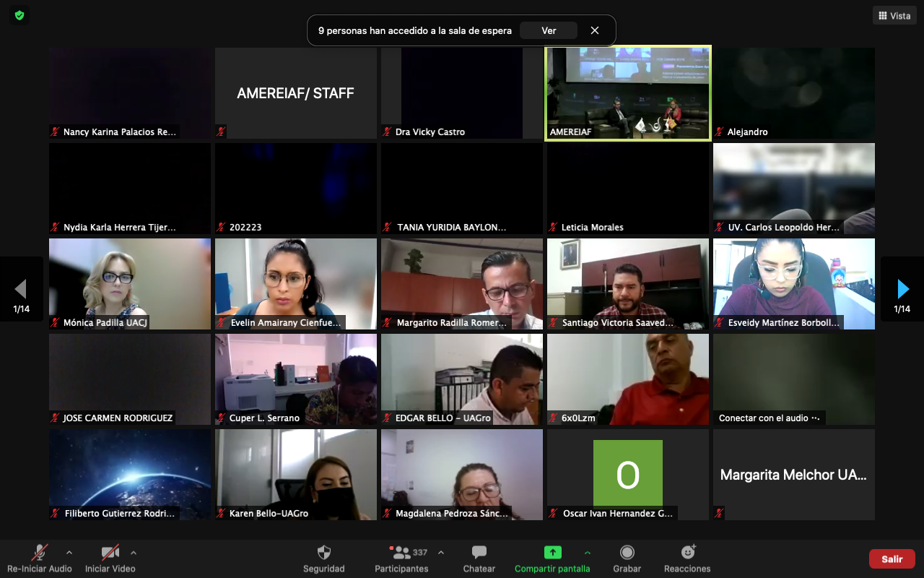Select Karen Bello-UAGro video tile
924x578 pixels.
tap(296, 475)
